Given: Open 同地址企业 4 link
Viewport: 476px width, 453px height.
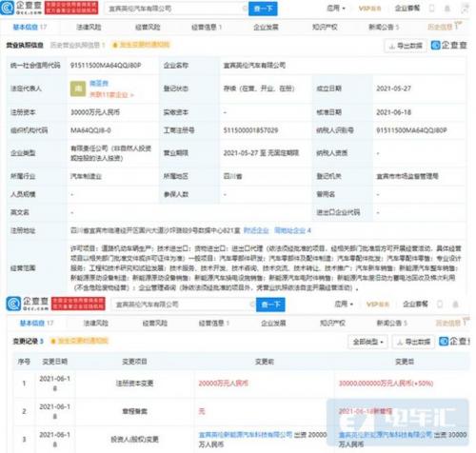Looking at the screenshot, I should click(292, 230).
